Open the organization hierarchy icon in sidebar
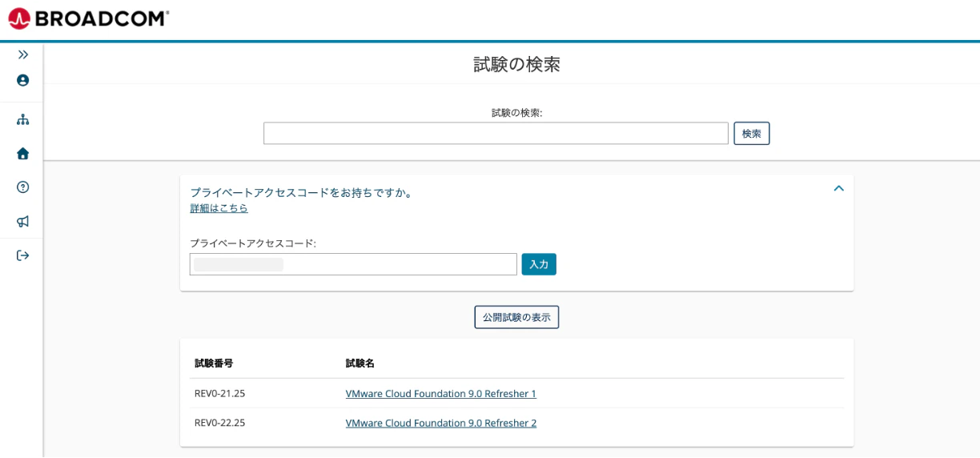The width and height of the screenshot is (980, 458). (22, 119)
